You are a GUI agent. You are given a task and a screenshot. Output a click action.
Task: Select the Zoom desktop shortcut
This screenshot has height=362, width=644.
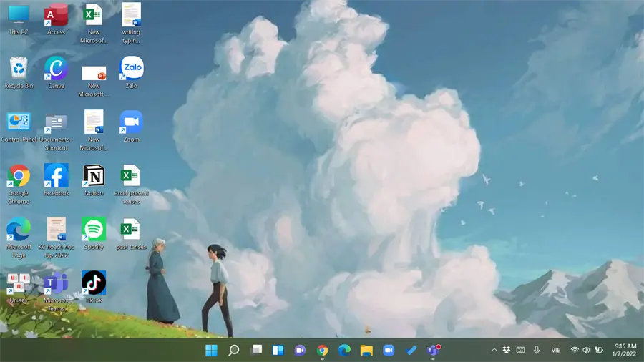click(132, 127)
